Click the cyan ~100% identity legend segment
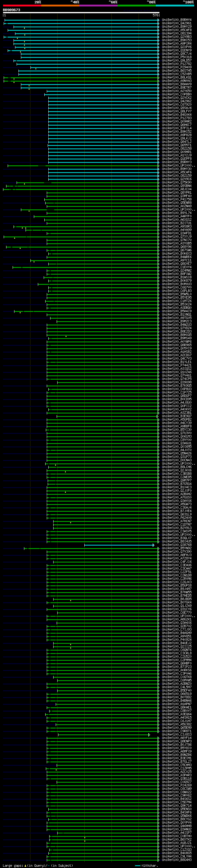The image size is (197, 868). (x=175, y=6)
